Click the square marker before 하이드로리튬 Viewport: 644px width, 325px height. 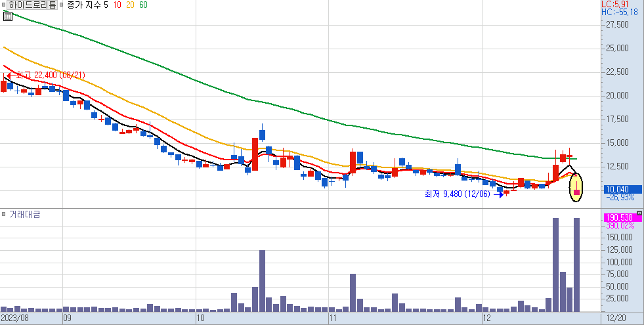pyautogui.click(x=3, y=5)
